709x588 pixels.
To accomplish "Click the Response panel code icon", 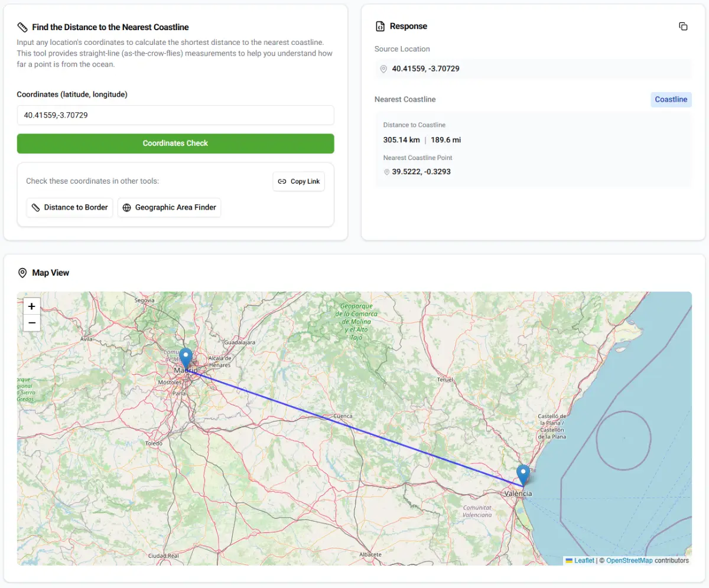I will pos(380,27).
